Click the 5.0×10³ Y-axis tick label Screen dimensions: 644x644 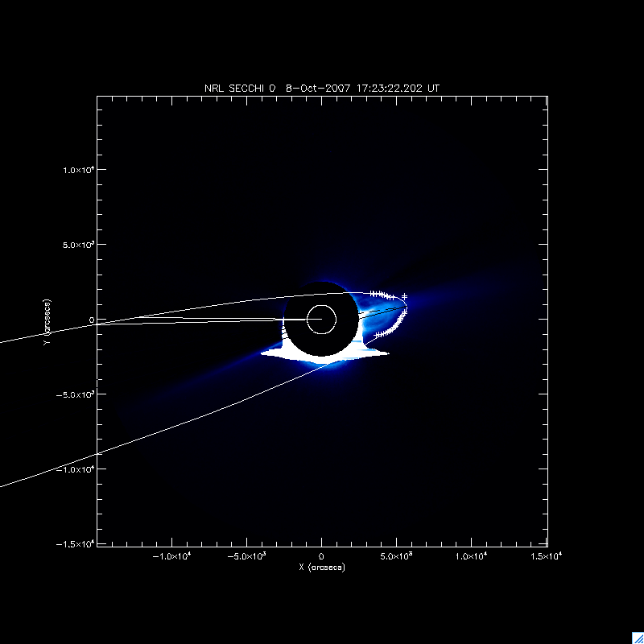(x=77, y=245)
